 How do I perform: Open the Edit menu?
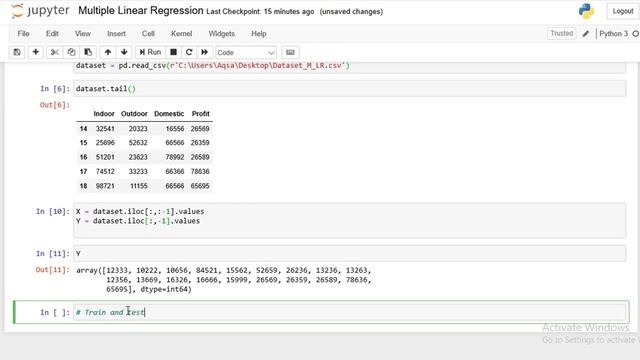52,34
